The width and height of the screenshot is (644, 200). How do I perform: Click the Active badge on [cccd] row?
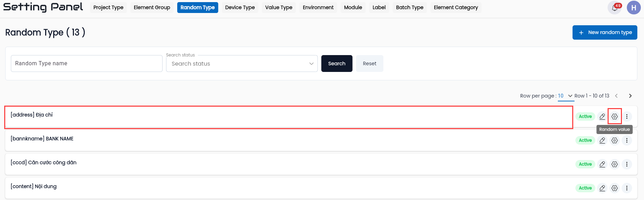(585, 164)
